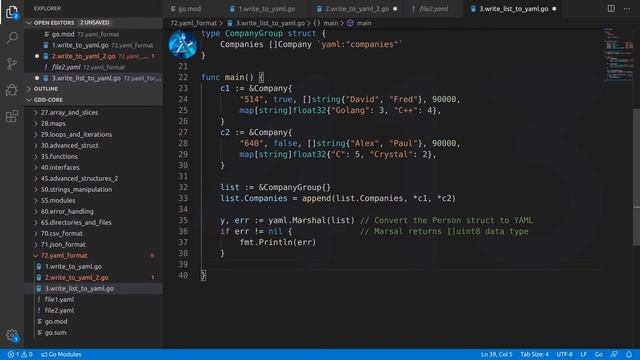This screenshot has width=640, height=360.
Task: Open the Source Control view
Action: coord(11,64)
